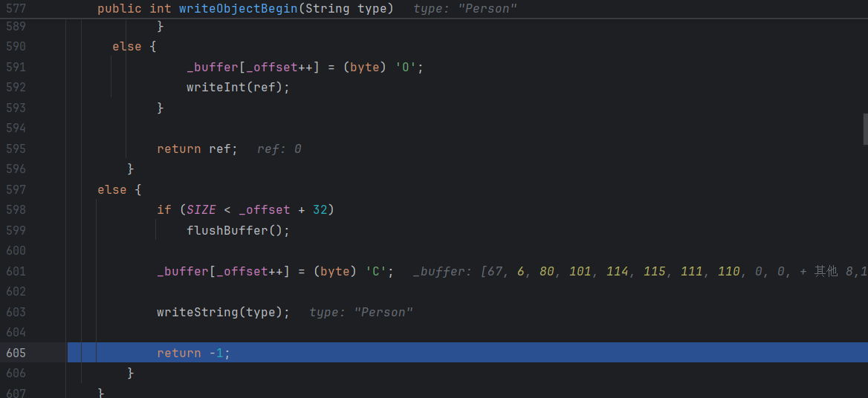Expand the "+ 其他" buffer values hint

pos(825,272)
